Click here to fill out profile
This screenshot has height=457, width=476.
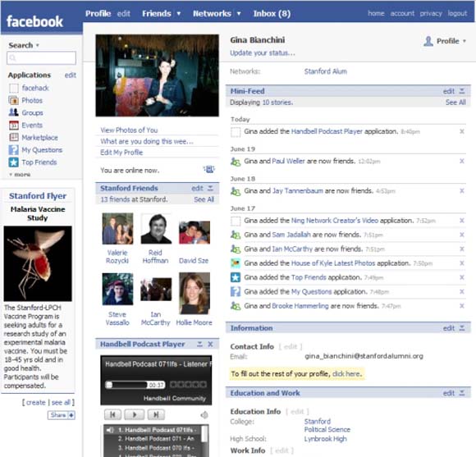pos(346,374)
